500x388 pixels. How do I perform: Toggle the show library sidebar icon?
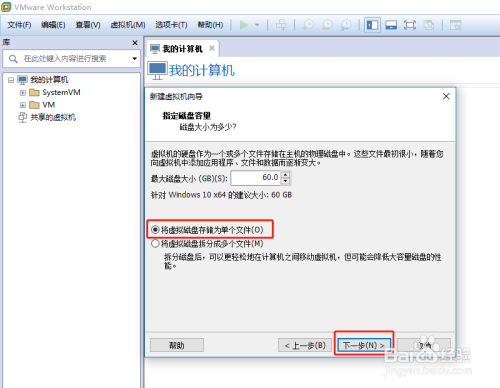372,25
